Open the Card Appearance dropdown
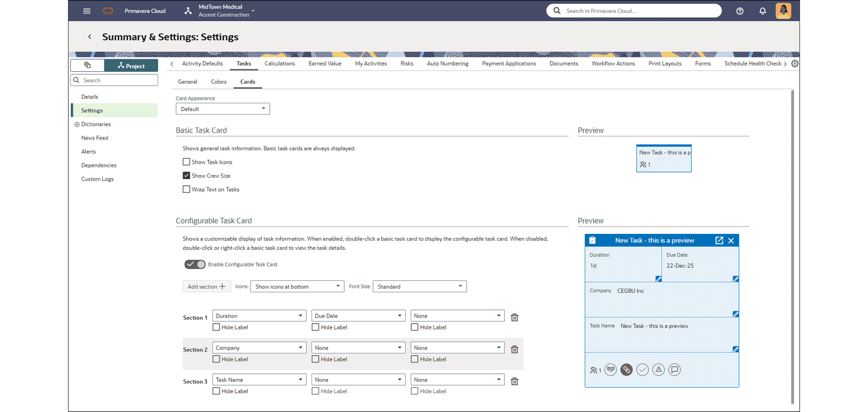The width and height of the screenshot is (868, 412). (223, 109)
